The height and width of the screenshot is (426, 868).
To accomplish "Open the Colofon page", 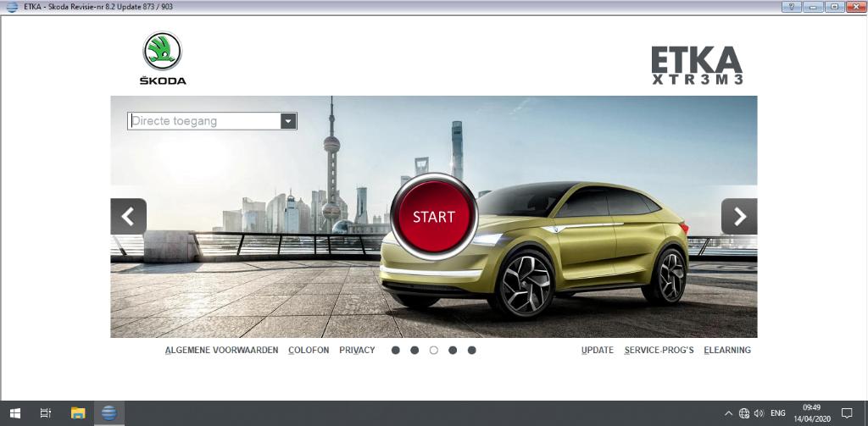I will pyautogui.click(x=309, y=350).
